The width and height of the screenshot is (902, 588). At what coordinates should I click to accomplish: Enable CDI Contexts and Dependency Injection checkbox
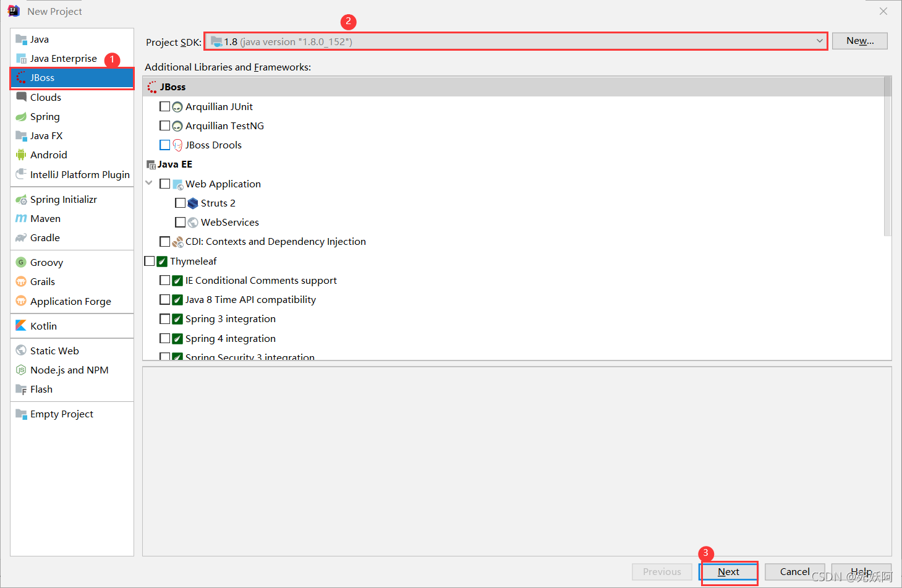click(x=164, y=241)
